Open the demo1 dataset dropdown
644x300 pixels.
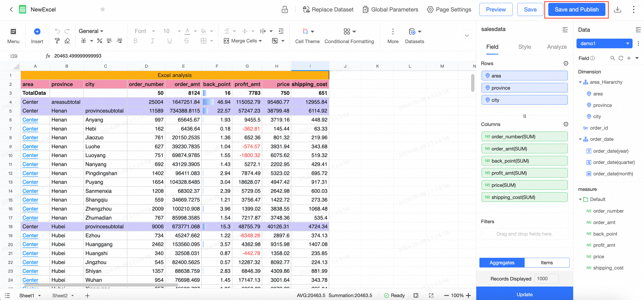(604, 43)
